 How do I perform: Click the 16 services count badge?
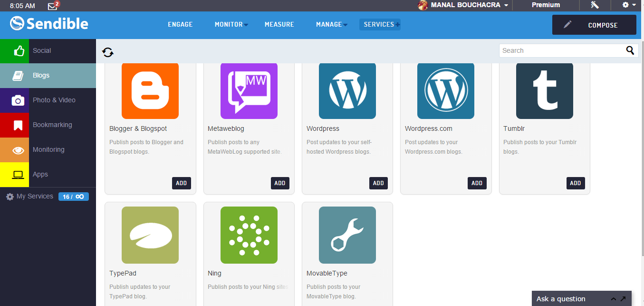coord(74,197)
